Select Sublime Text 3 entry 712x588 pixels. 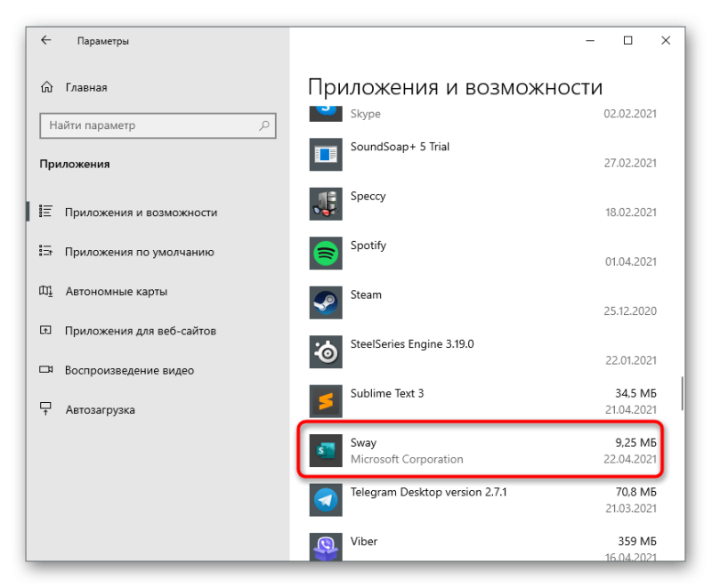point(387,393)
